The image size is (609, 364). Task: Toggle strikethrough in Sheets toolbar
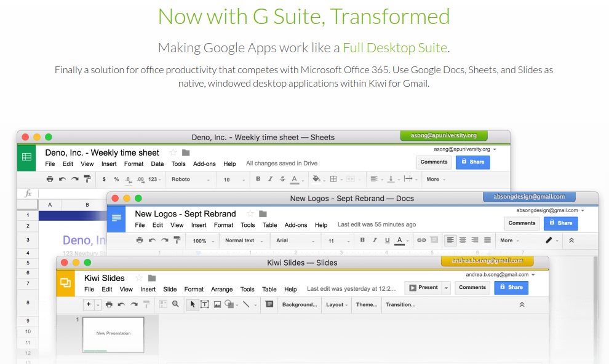[283, 179]
